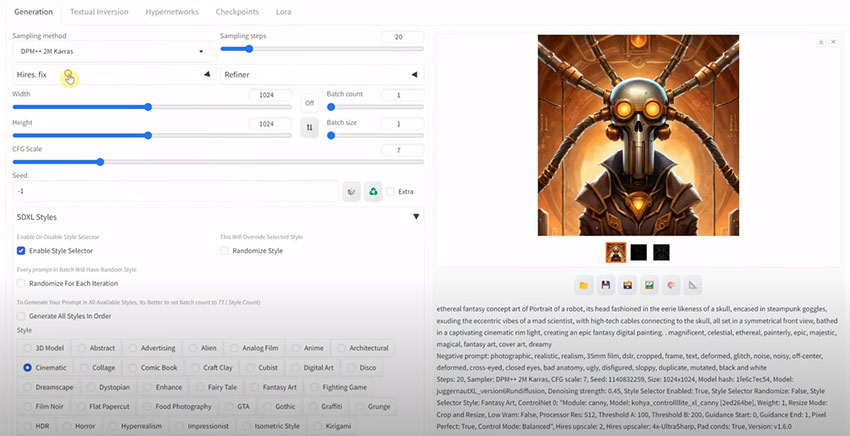850x436 pixels.
Task: Choose the Dreamscape style
Action: [50, 387]
